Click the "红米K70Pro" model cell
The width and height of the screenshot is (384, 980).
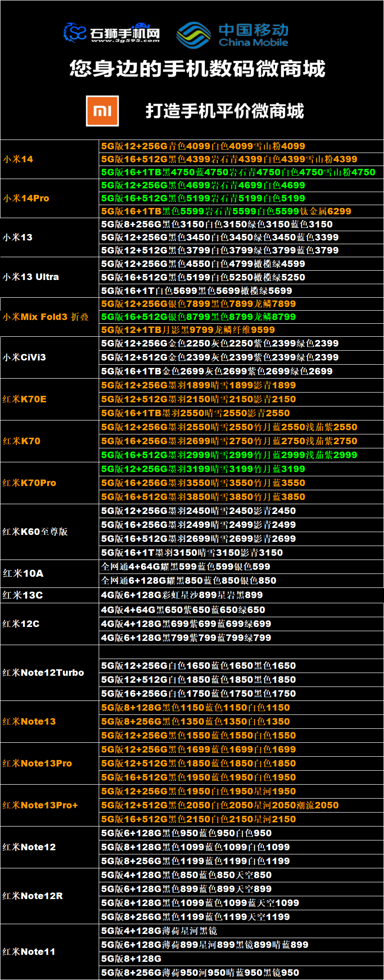[49, 483]
